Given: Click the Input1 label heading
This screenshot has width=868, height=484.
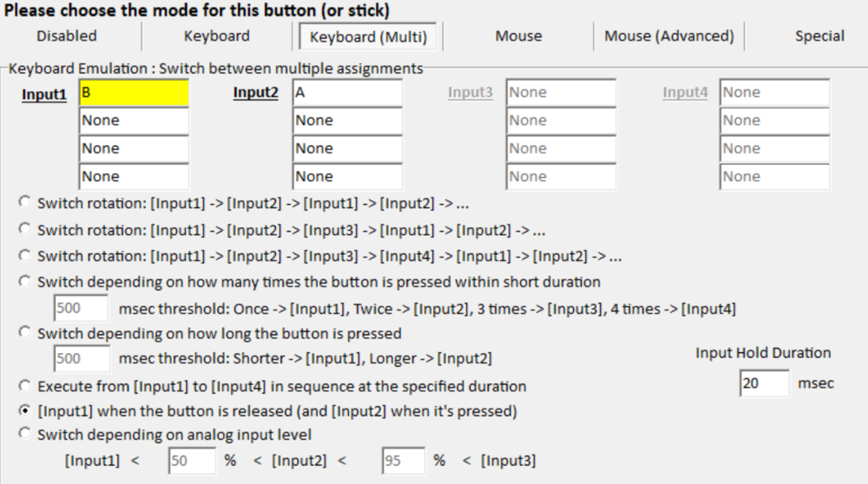Looking at the screenshot, I should (44, 95).
